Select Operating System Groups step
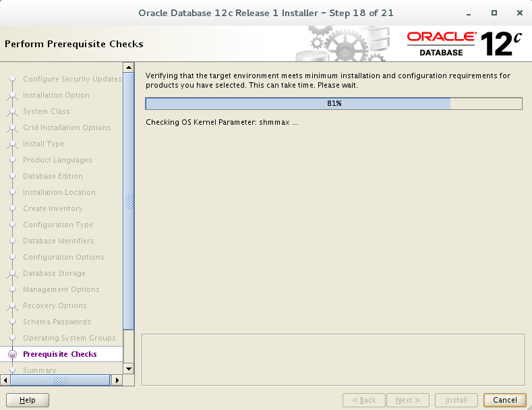Image resolution: width=532 pixels, height=410 pixels. tap(69, 338)
